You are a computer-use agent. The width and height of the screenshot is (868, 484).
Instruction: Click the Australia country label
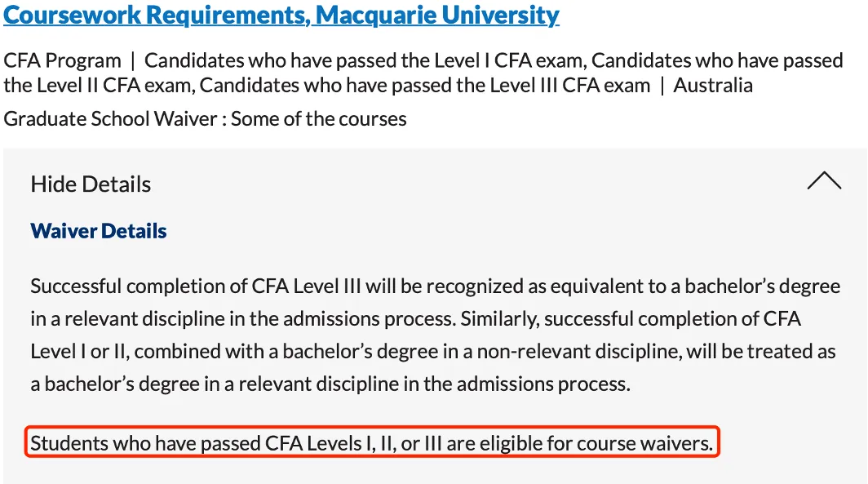713,85
